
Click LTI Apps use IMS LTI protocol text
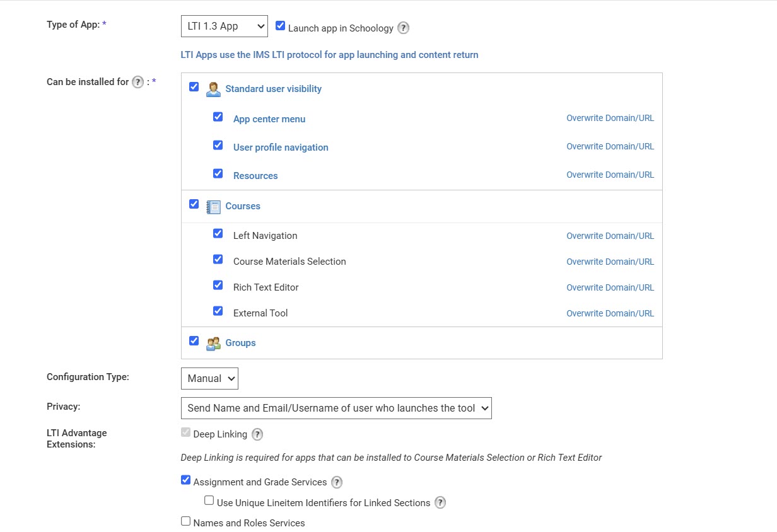[x=329, y=55]
